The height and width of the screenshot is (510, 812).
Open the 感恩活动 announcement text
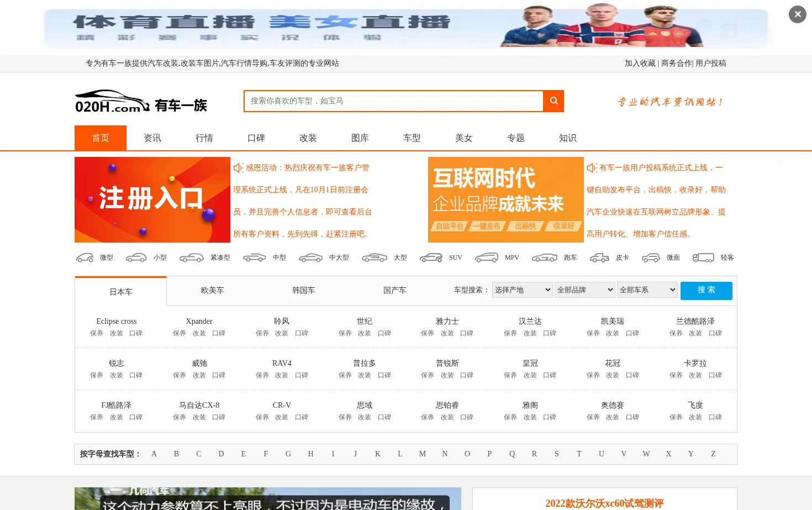(303, 201)
